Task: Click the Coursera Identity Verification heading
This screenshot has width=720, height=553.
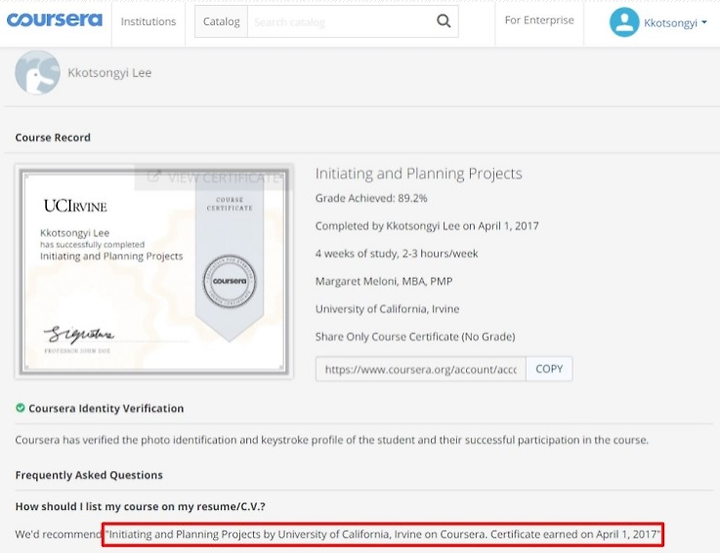Action: coord(106,408)
